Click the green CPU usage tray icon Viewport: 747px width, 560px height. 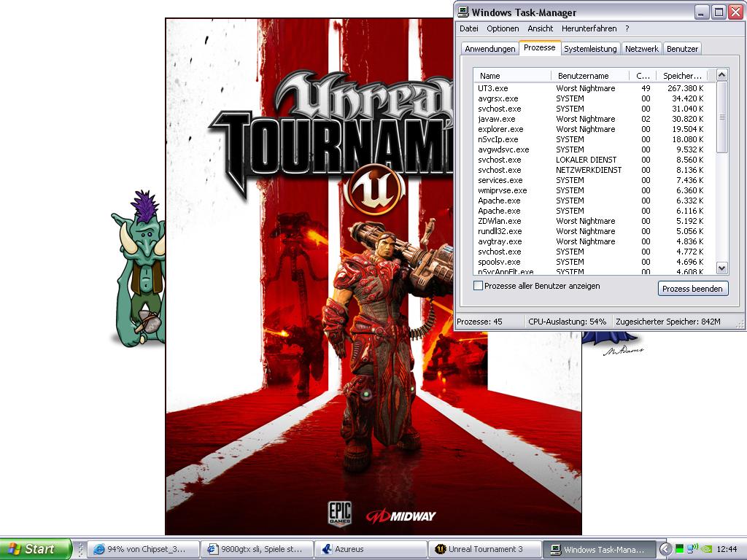tap(679, 549)
